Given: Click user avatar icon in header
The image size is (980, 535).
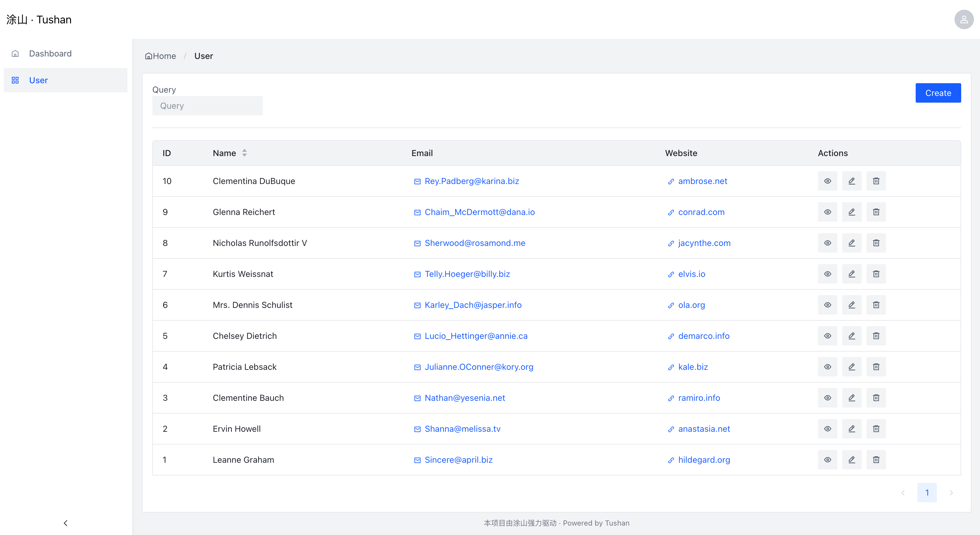Looking at the screenshot, I should (x=964, y=19).
